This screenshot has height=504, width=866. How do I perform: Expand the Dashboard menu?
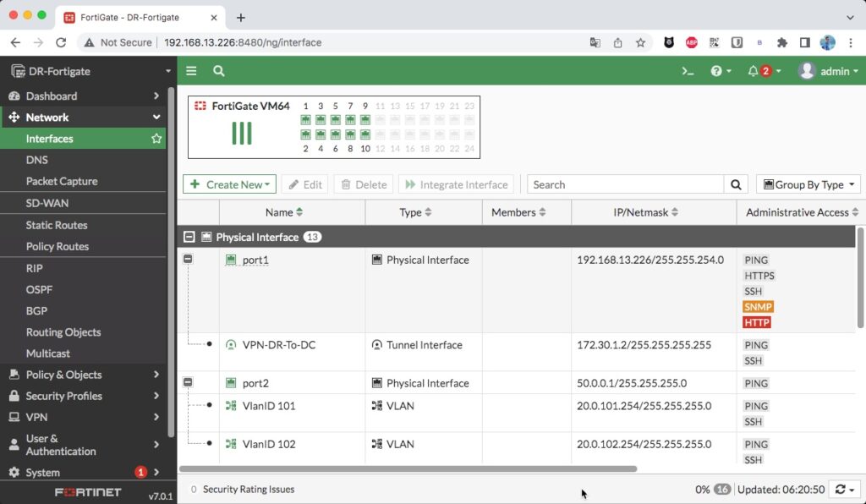tap(83, 96)
